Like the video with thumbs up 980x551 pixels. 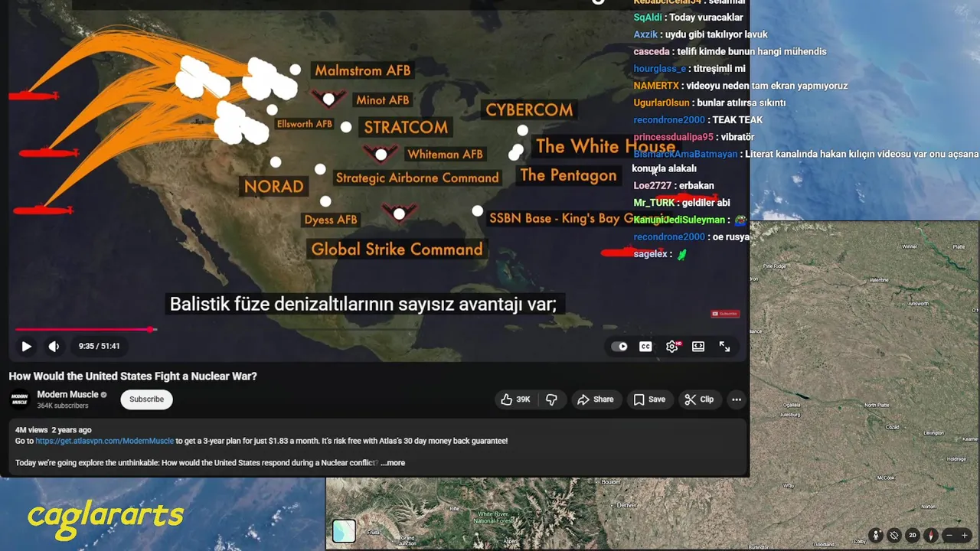pos(515,399)
